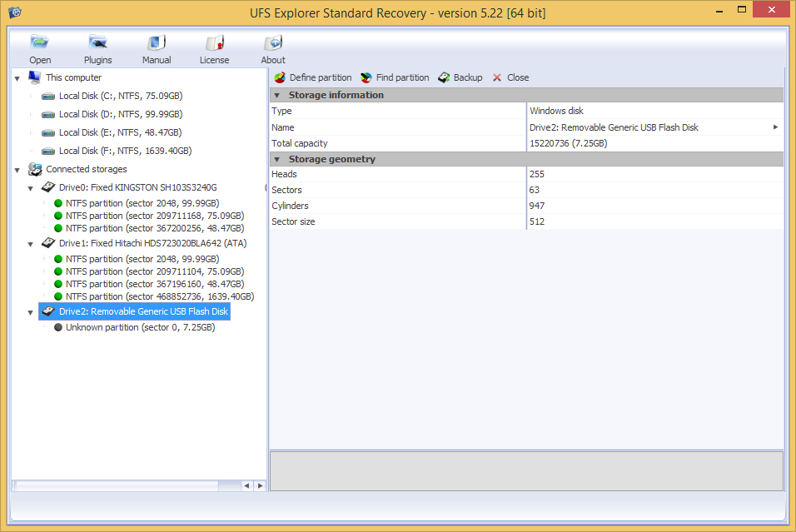Collapse Drive0 Fixed KINGSTON node

pos(31,188)
